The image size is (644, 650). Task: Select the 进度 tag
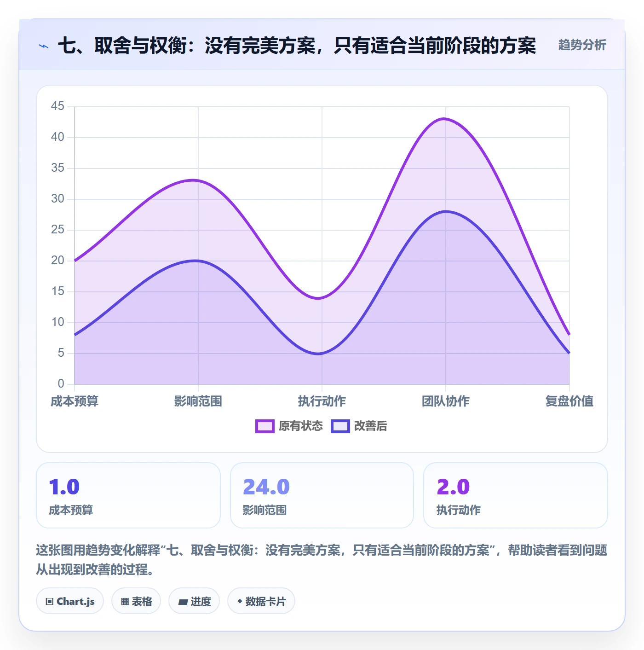click(x=194, y=601)
